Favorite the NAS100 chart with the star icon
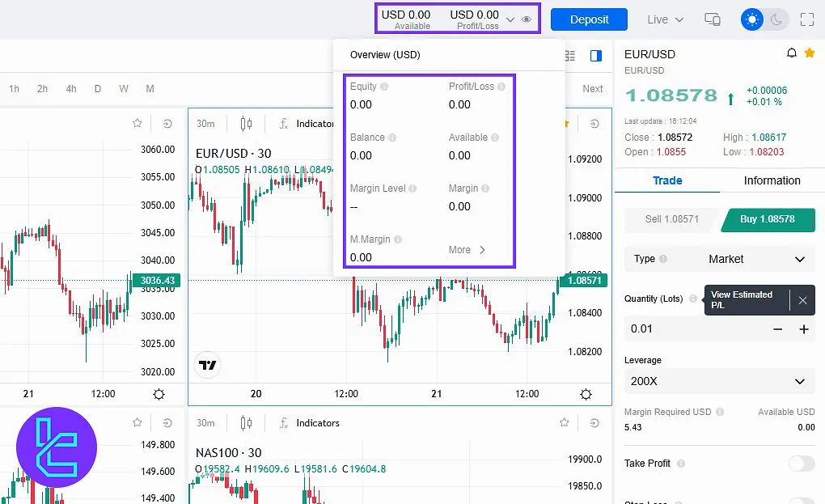Screen dimensions: 825x504 pos(566,423)
